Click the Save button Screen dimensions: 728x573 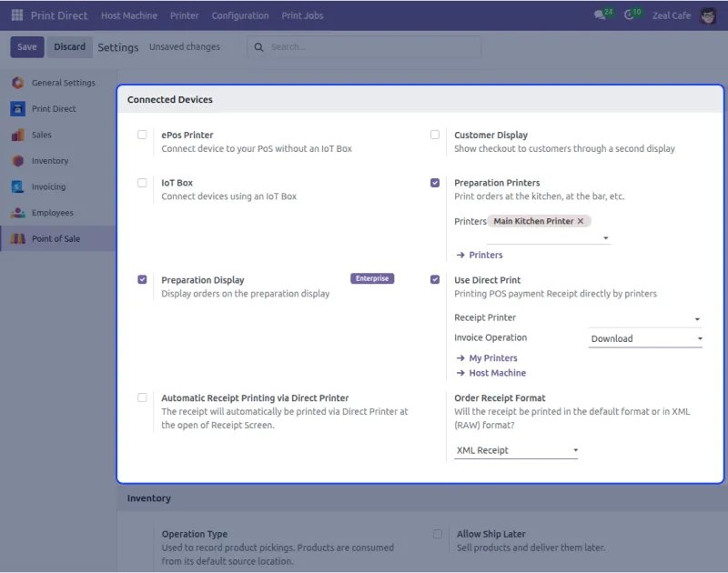click(26, 47)
